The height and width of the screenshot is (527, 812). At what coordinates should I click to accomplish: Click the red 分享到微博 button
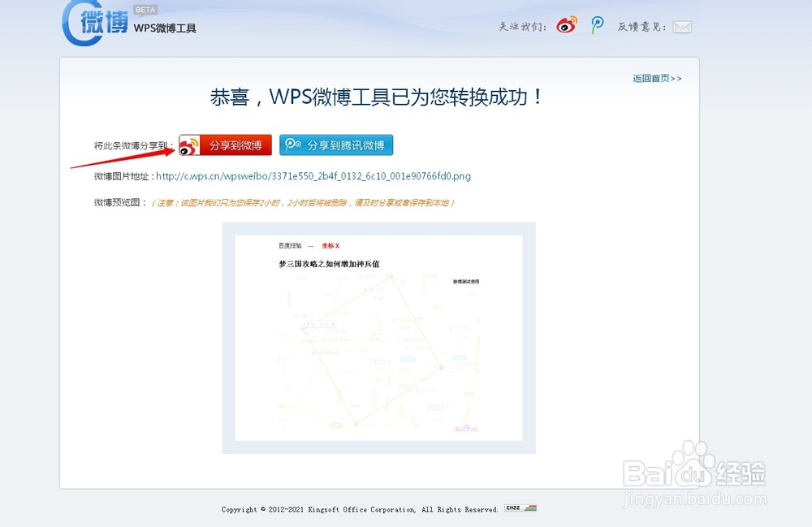click(x=225, y=145)
